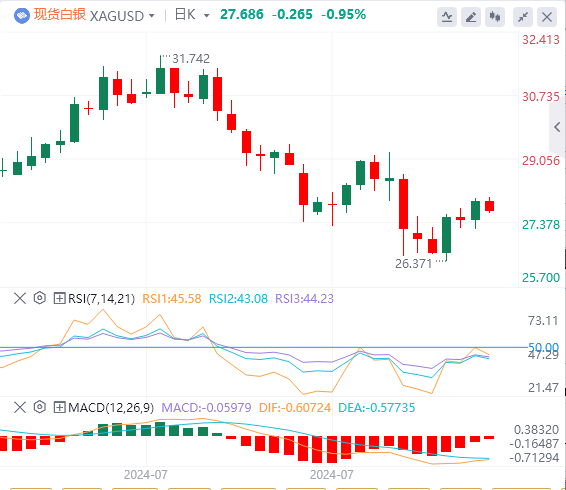
Task: Click the side panel collapse arrow
Action: pos(557,127)
